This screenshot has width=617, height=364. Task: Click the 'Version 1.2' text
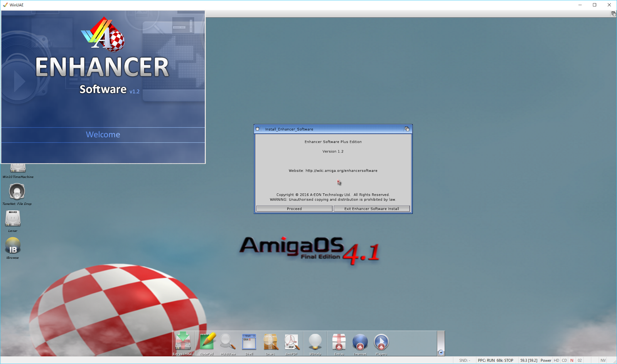333,151
